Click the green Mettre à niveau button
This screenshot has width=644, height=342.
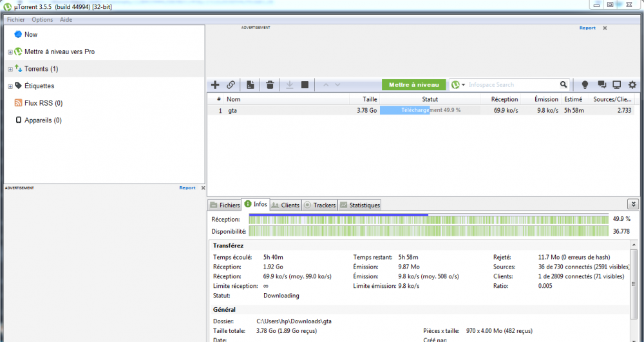413,85
